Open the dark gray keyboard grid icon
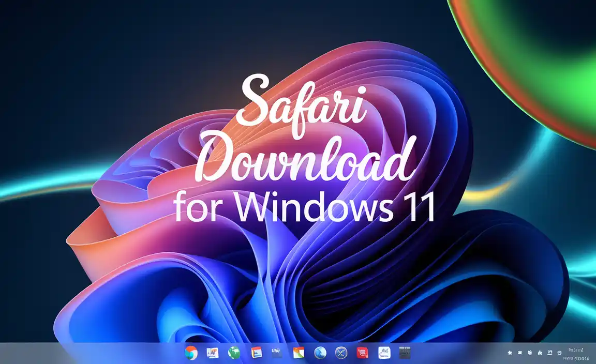The image size is (596, 364). (405, 353)
